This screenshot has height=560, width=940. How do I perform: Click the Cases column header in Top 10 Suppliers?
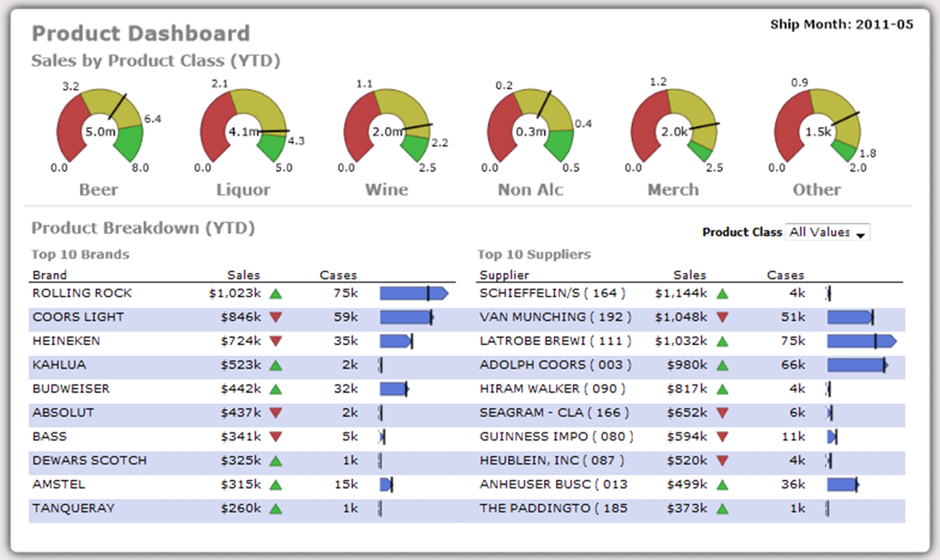[785, 275]
